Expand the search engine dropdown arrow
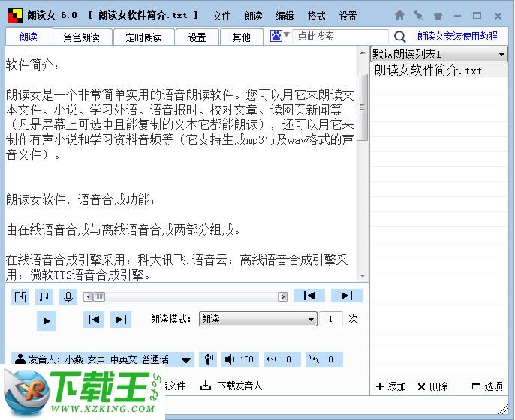This screenshot has width=515, height=420. (x=287, y=34)
